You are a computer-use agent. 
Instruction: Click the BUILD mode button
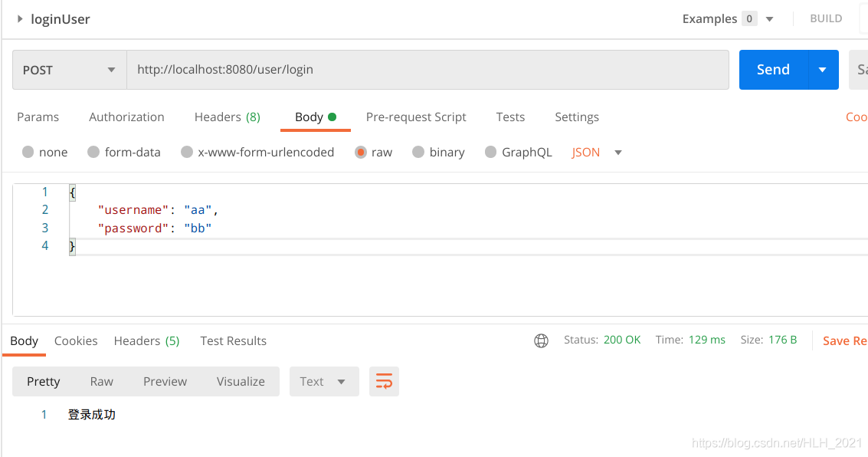(826, 18)
